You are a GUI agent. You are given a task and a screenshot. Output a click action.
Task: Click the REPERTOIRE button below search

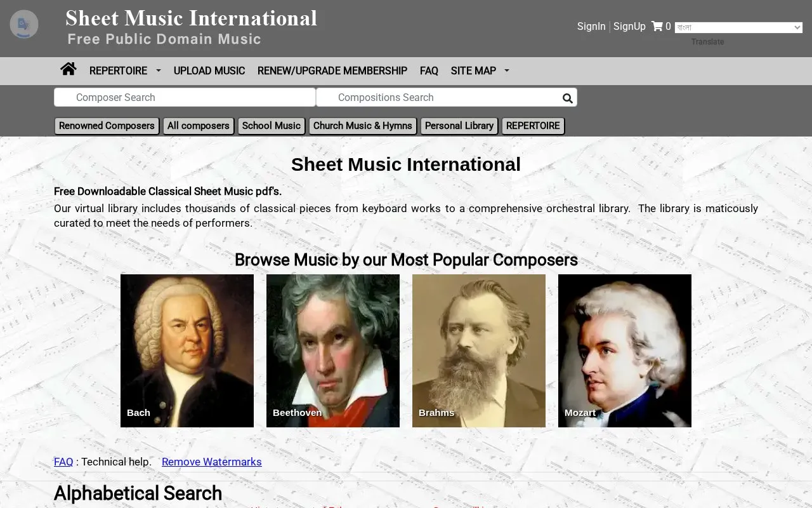(x=533, y=126)
